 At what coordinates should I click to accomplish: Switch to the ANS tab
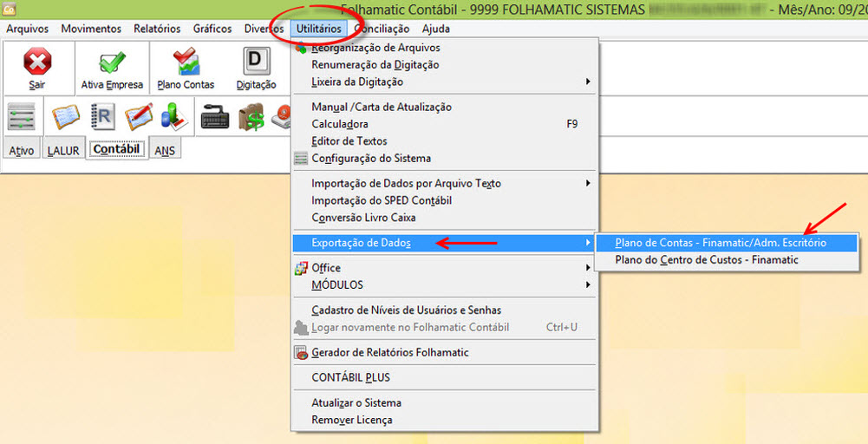pos(165,150)
